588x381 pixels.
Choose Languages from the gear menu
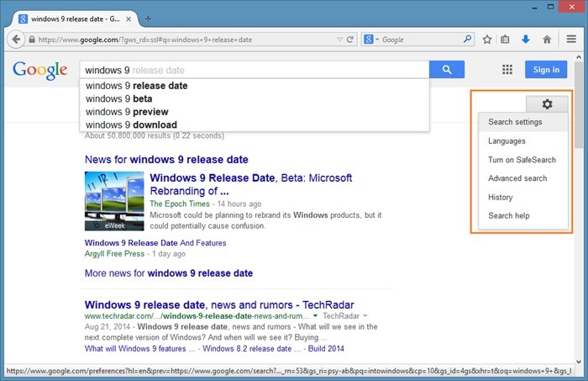click(523, 141)
